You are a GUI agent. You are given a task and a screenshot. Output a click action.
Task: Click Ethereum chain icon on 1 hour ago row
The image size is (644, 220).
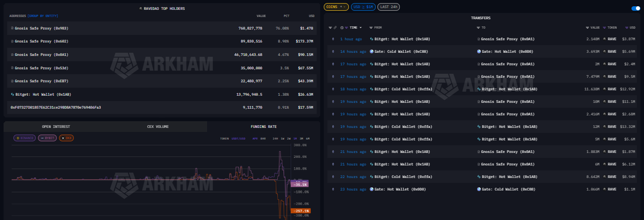[333, 39]
